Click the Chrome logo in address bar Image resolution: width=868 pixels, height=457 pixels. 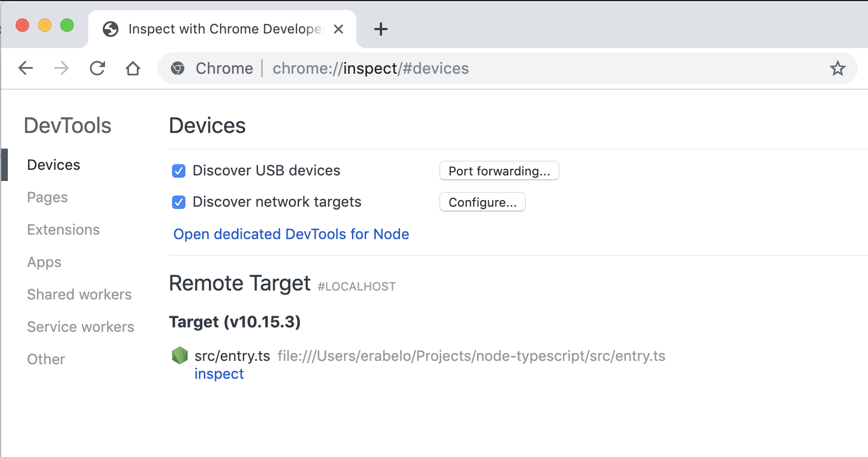click(178, 68)
